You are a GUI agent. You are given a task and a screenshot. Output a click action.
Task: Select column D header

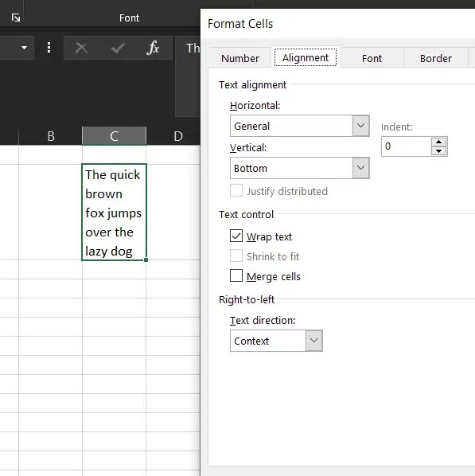(x=178, y=136)
